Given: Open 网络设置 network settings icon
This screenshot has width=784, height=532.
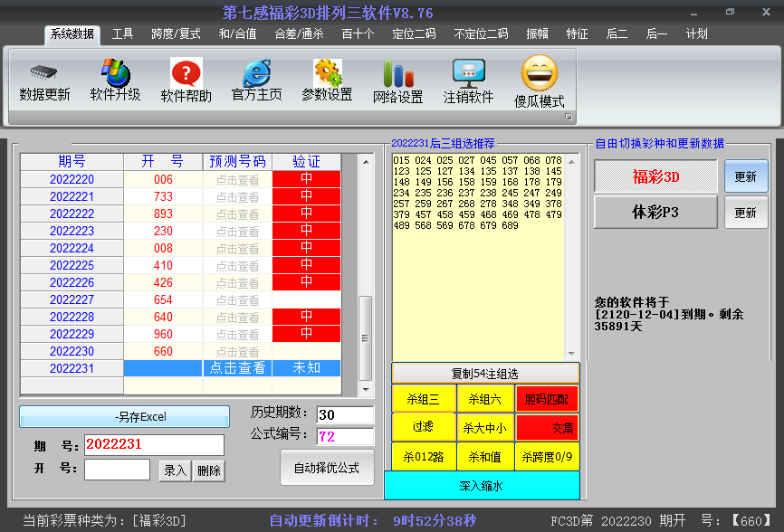Looking at the screenshot, I should click(x=397, y=74).
